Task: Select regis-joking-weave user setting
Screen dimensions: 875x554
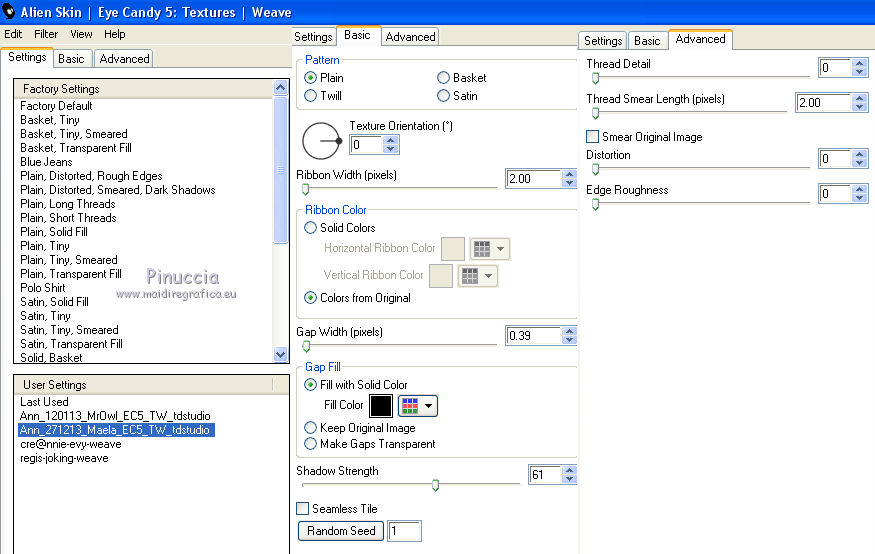Action: coord(64,458)
